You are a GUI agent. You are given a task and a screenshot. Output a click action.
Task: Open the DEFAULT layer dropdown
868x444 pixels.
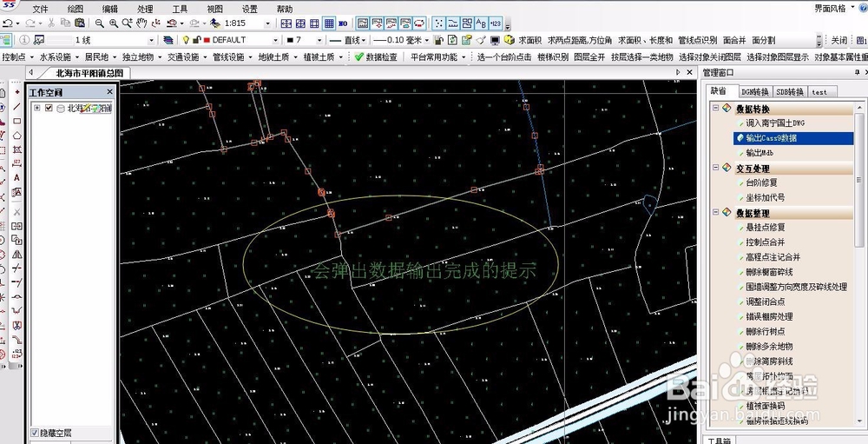276,40
